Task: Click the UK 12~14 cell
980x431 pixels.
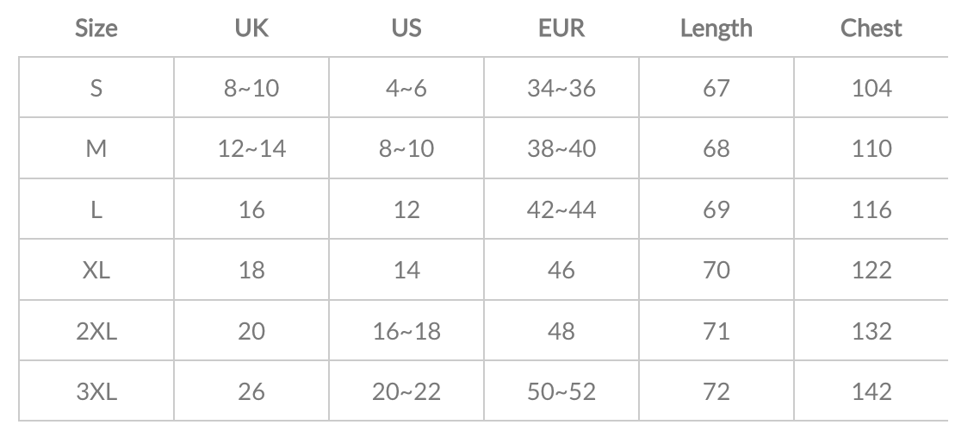Action: (251, 149)
